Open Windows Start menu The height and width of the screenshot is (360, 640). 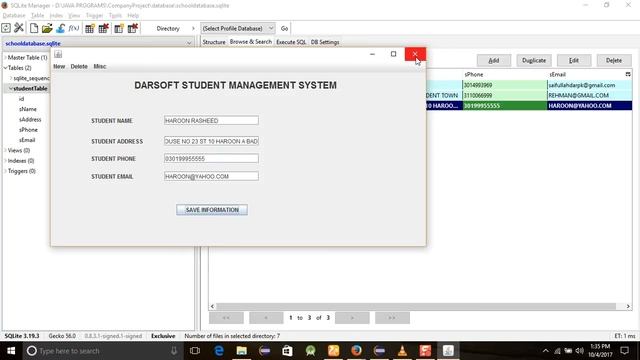tap(11, 351)
